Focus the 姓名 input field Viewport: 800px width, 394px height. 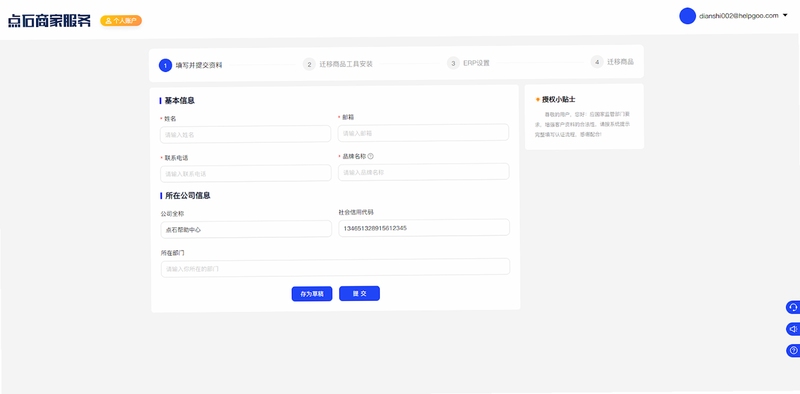tap(245, 135)
